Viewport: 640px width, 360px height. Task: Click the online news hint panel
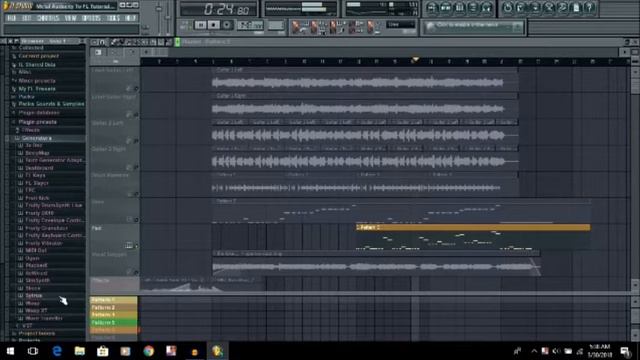[x=473, y=27]
